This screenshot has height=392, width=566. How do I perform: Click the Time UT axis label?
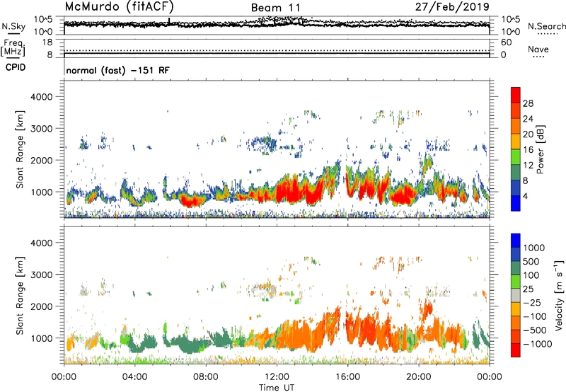(x=276, y=388)
